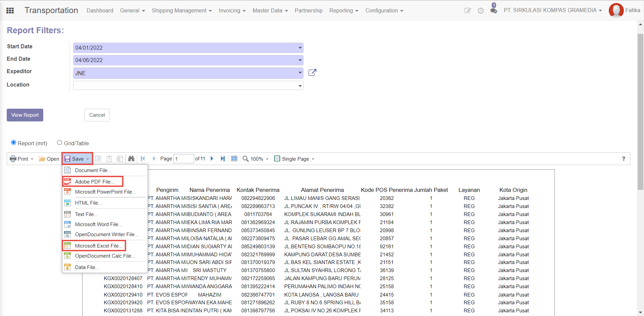Open the conversations chat icon

click(x=493, y=11)
